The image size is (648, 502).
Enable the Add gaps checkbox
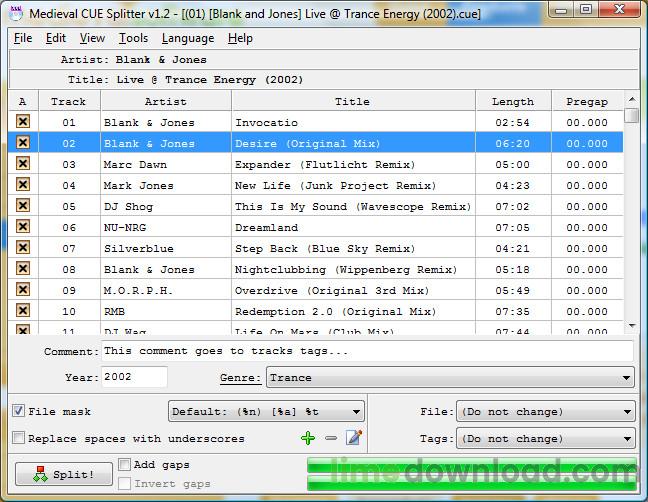(125, 465)
